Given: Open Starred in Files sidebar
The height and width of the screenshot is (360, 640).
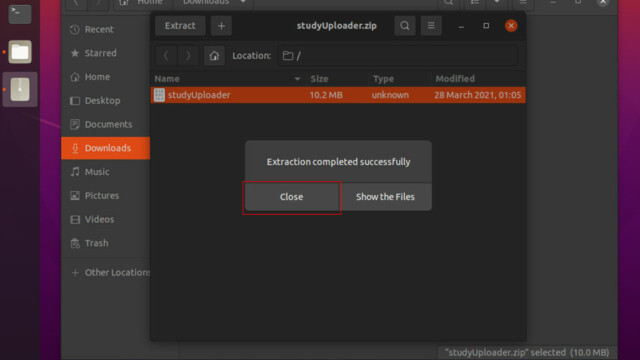Looking at the screenshot, I should tap(106, 53).
